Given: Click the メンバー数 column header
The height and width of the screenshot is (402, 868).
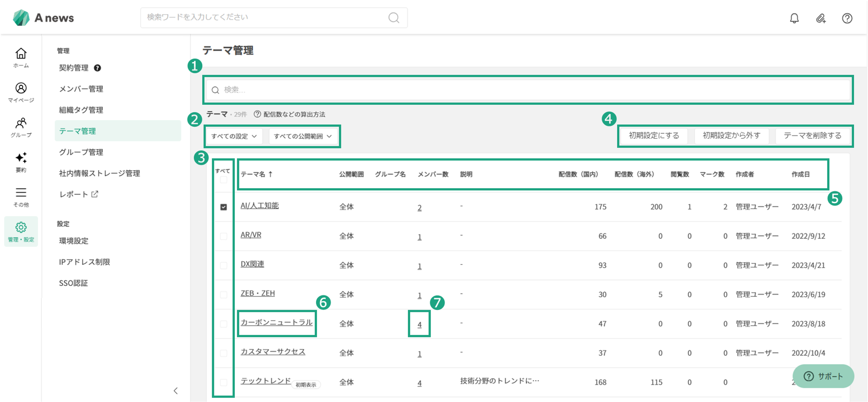Looking at the screenshot, I should pos(433,174).
